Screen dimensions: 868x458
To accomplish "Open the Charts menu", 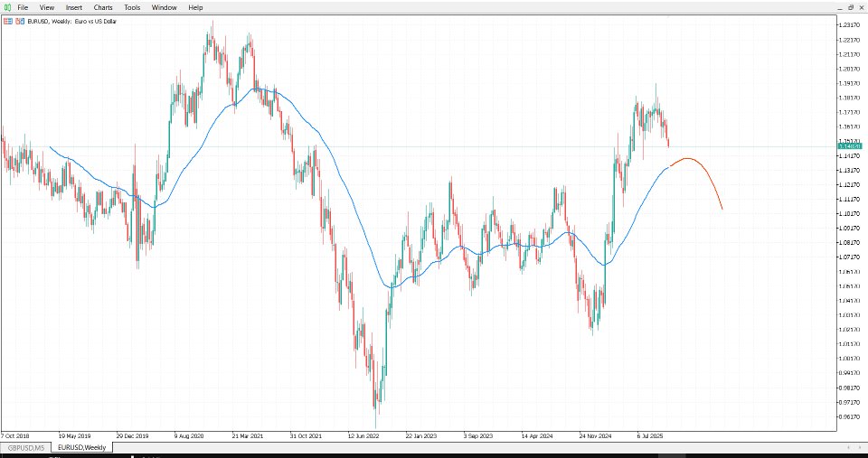I will point(103,7).
